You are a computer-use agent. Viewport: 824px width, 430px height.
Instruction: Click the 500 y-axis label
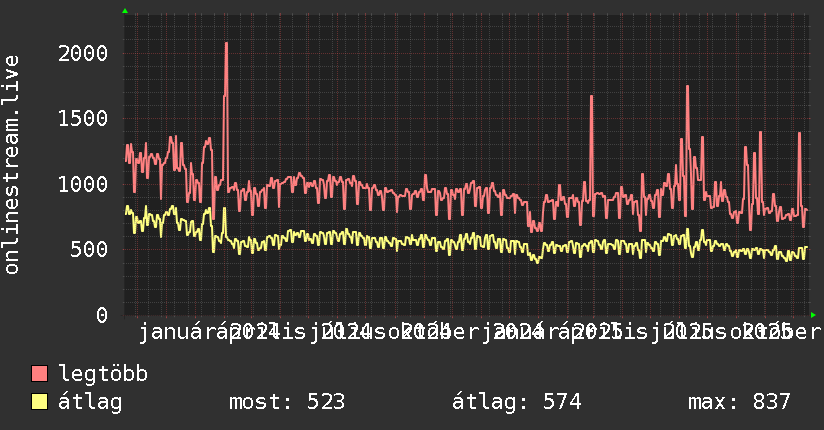pos(89,250)
